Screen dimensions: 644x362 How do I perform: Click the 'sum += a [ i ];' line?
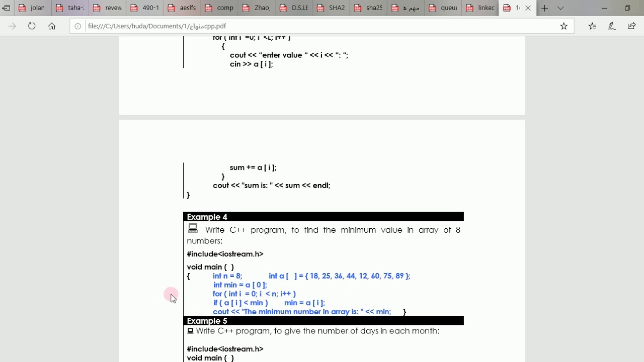tap(253, 167)
